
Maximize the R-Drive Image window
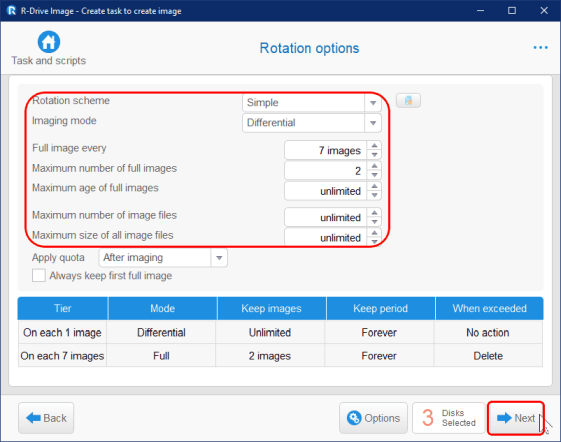[x=512, y=11]
